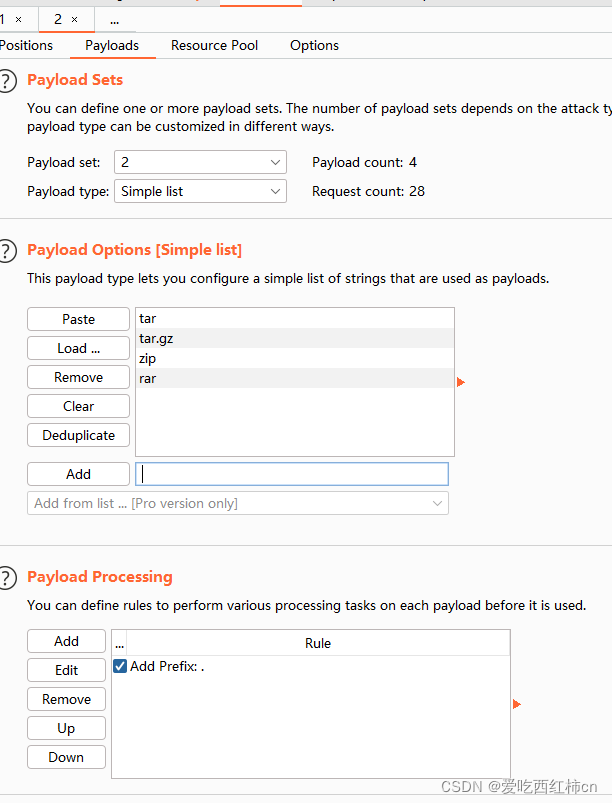Image resolution: width=612 pixels, height=803 pixels.
Task: Open Payload Sets help question mark icon
Action: 7,81
